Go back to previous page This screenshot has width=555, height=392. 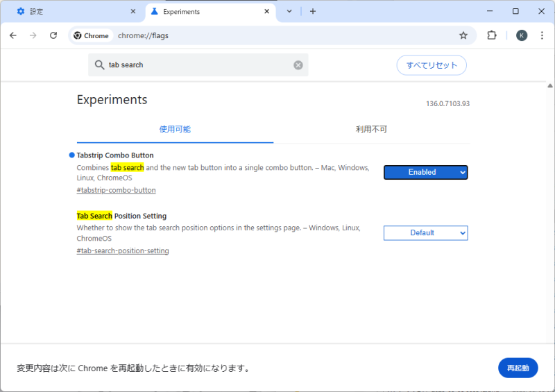13,35
